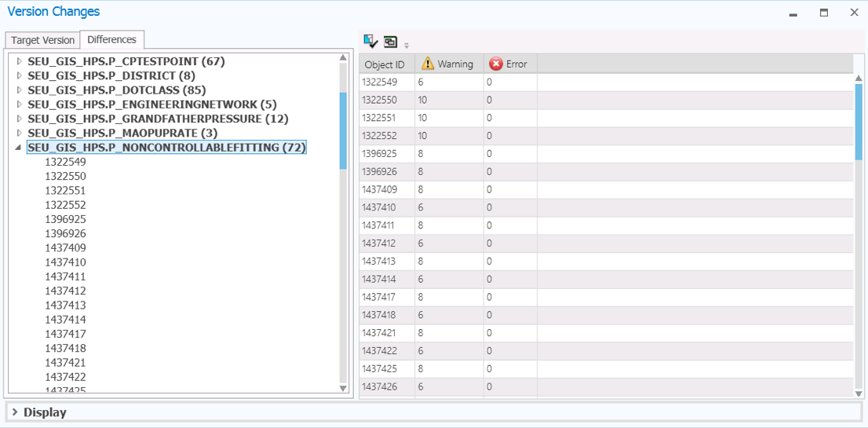Expand the Display section at bottom

click(14, 412)
